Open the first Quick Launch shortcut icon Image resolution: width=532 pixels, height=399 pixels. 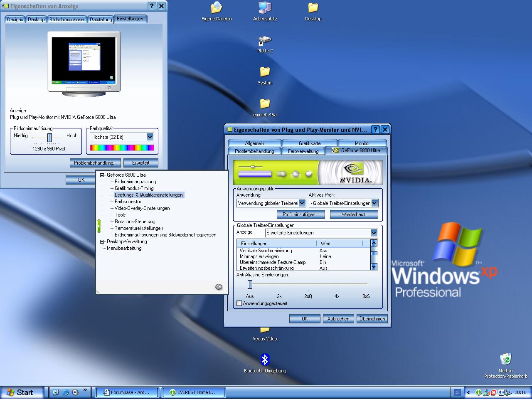coord(56,392)
